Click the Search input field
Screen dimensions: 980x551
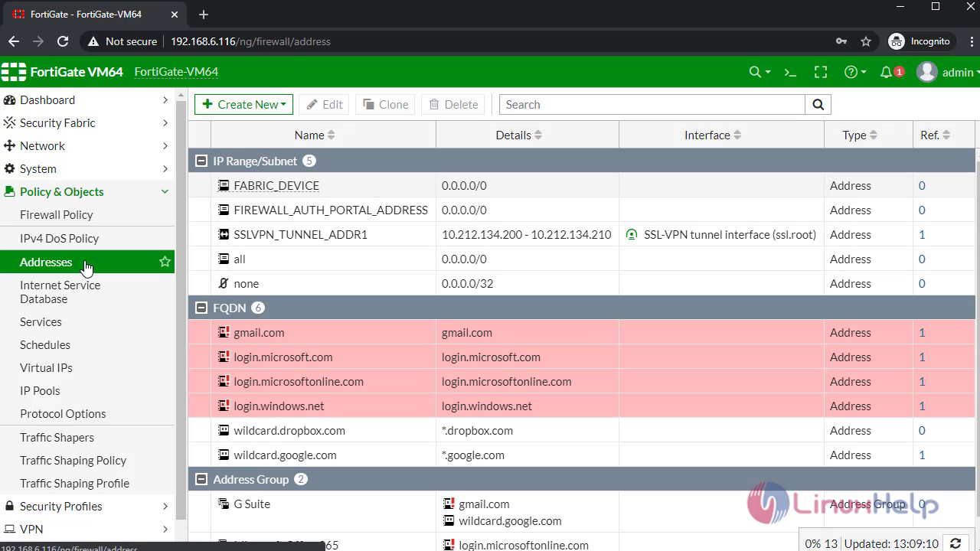(x=652, y=105)
